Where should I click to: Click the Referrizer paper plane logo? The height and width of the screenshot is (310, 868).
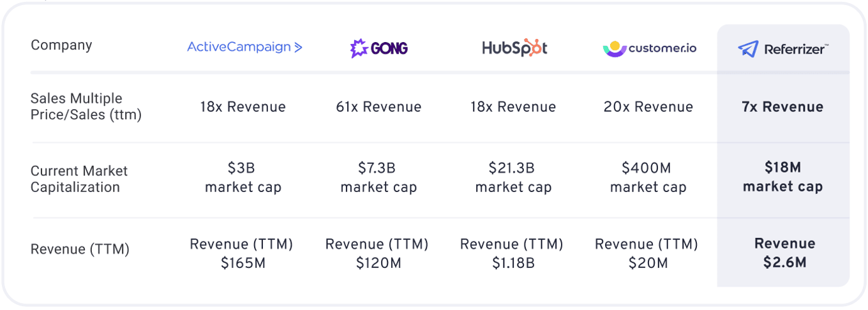(x=748, y=49)
